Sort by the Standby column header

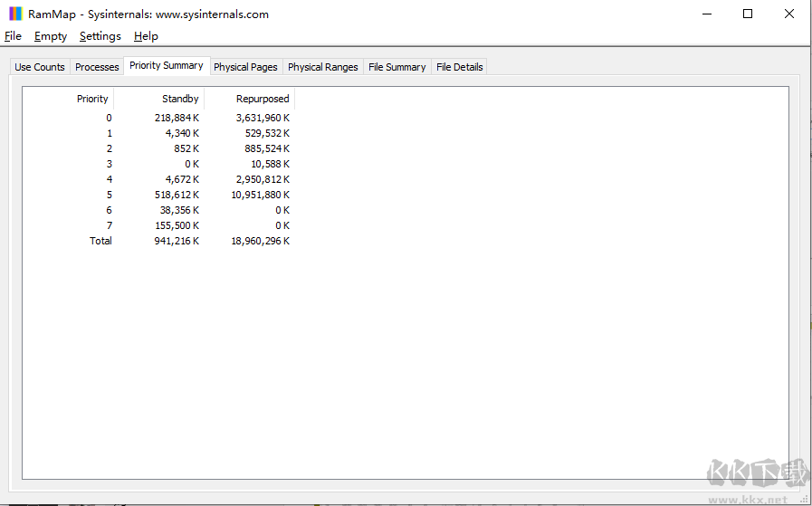click(x=159, y=99)
